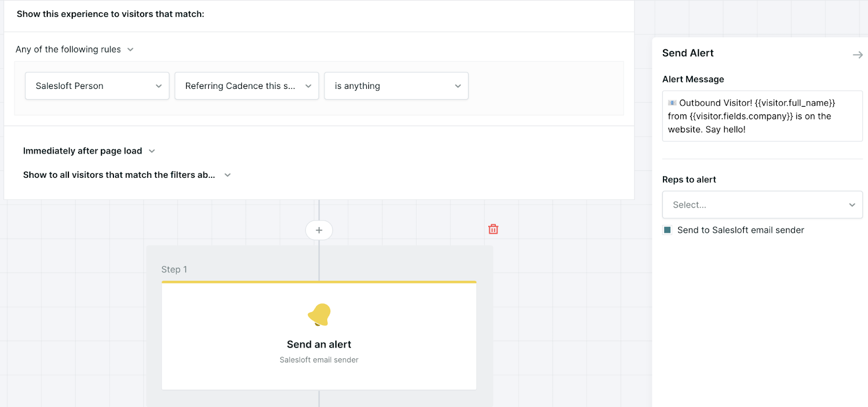Viewport: 868px width, 407px height.
Task: Click the yellow bell alert icon
Action: point(320,315)
